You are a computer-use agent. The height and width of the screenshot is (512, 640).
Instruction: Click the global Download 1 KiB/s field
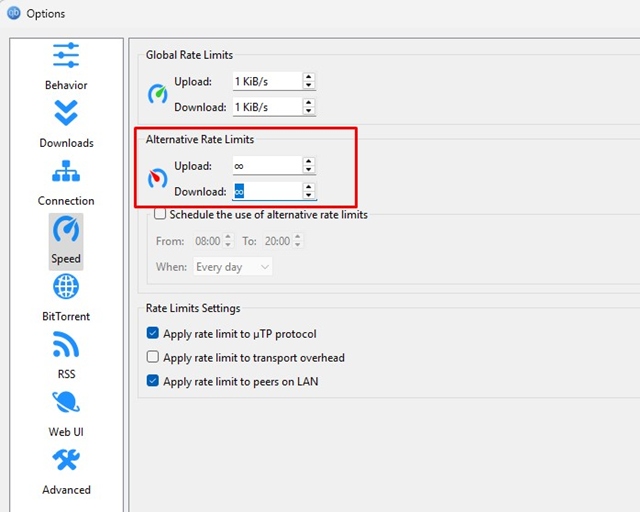point(265,107)
